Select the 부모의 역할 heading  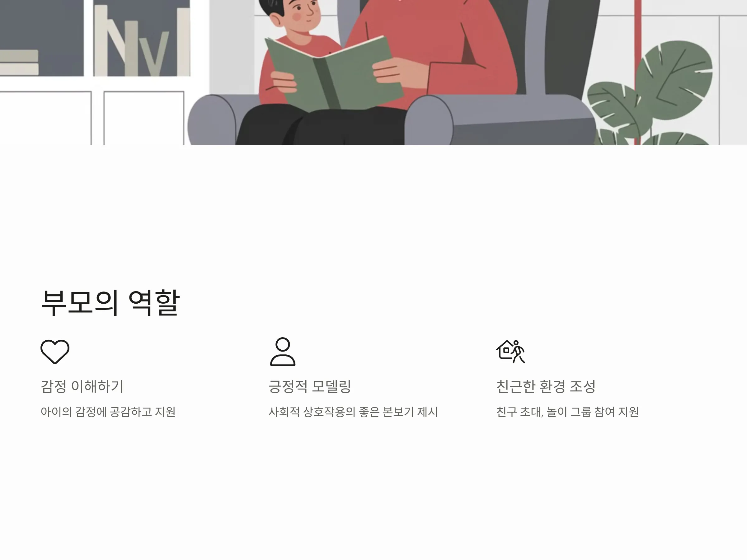[x=110, y=302]
